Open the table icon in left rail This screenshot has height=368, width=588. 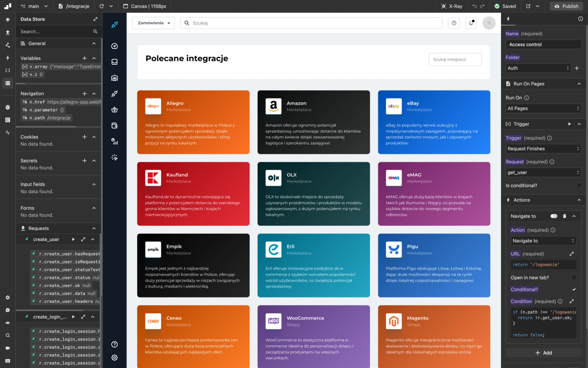7,120
